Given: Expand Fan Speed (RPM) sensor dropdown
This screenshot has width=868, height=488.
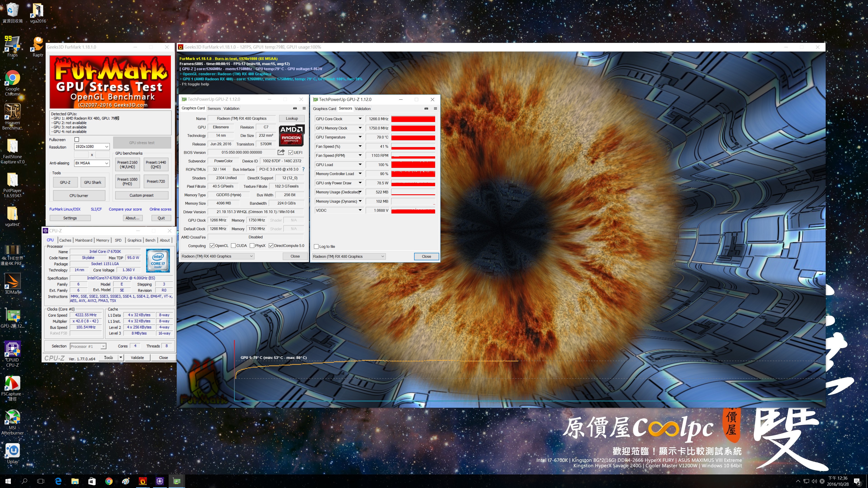Looking at the screenshot, I should click(360, 155).
